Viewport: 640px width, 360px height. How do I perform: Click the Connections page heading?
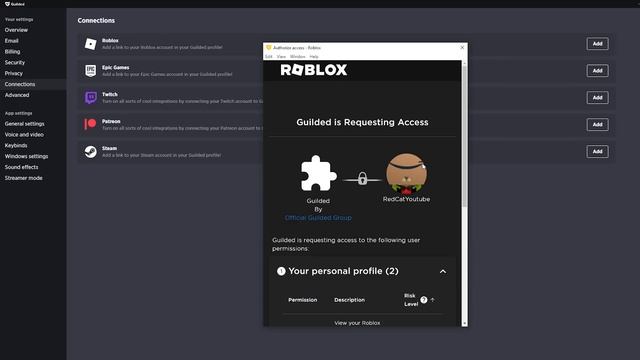click(x=96, y=20)
